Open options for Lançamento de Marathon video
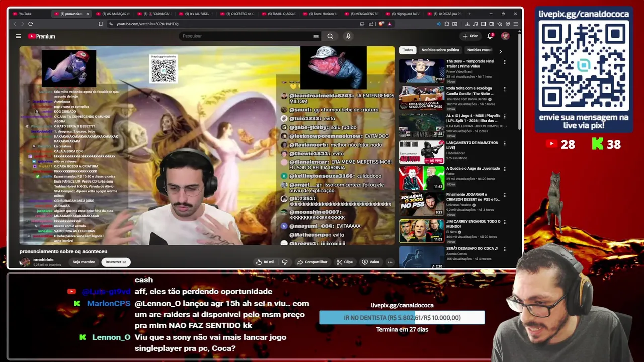Viewport: 644px width, 362px height. coord(505,143)
